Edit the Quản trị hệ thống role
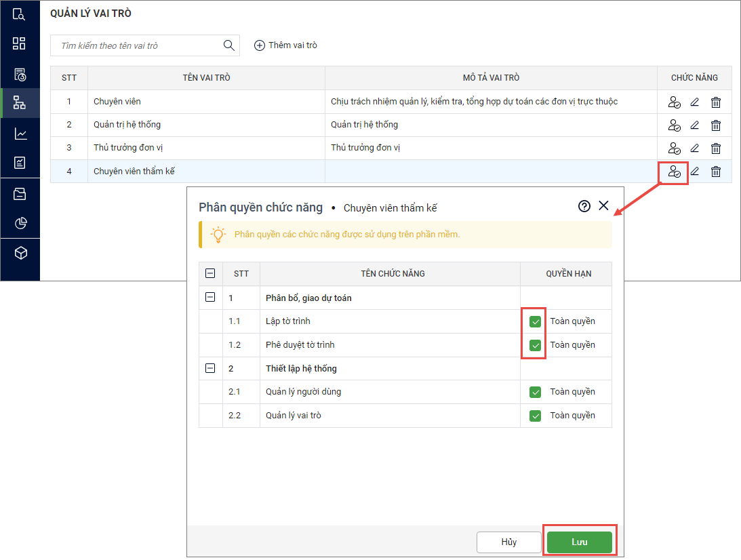This screenshot has width=741, height=560. coord(694,125)
